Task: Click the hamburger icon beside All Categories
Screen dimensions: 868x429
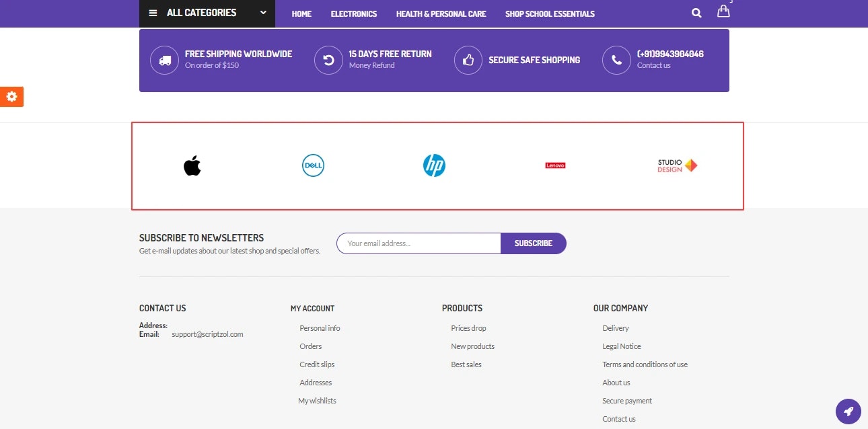Action: pos(153,13)
